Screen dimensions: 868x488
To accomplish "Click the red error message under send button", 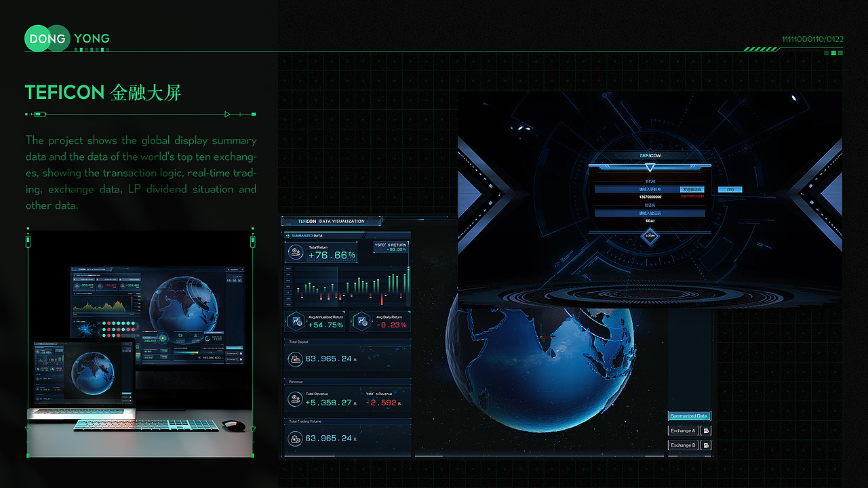I will coord(692,197).
